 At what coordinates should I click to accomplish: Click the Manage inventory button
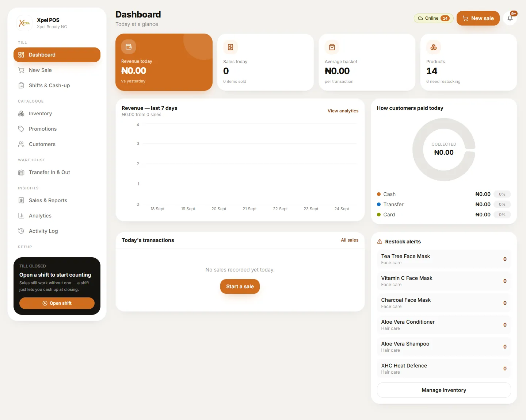coord(444,390)
